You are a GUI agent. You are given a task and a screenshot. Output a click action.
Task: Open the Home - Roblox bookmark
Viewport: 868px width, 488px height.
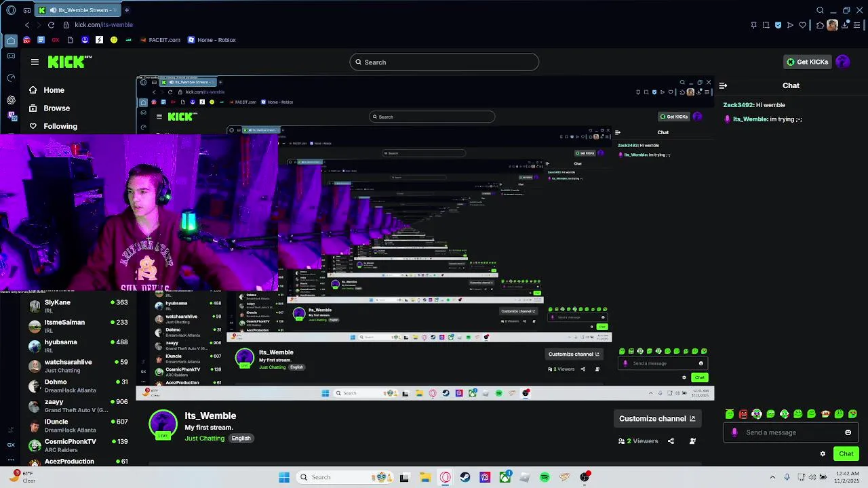click(212, 40)
